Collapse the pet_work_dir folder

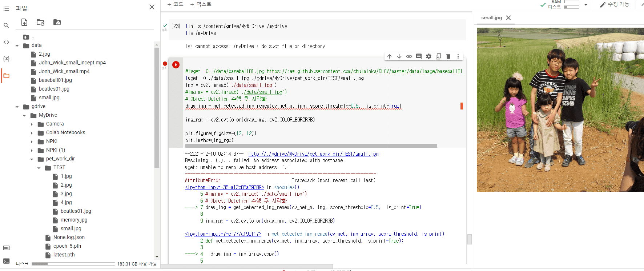pyautogui.click(x=32, y=159)
